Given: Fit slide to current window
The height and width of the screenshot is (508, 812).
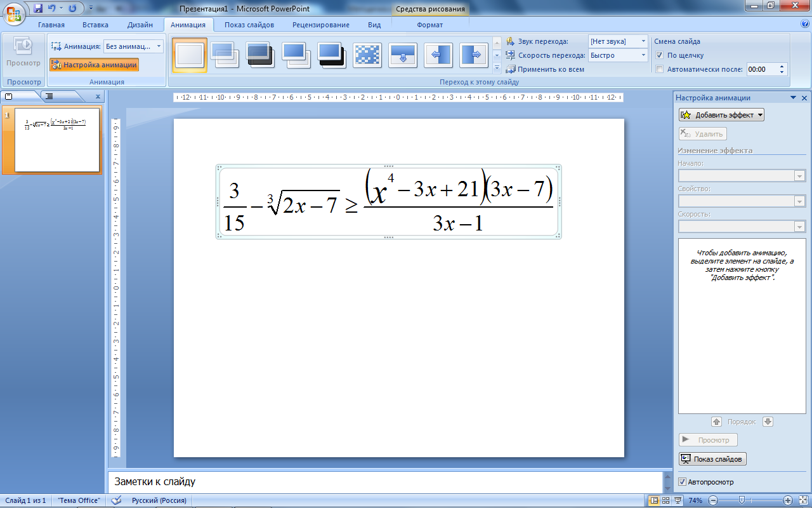Looking at the screenshot, I should (x=802, y=500).
